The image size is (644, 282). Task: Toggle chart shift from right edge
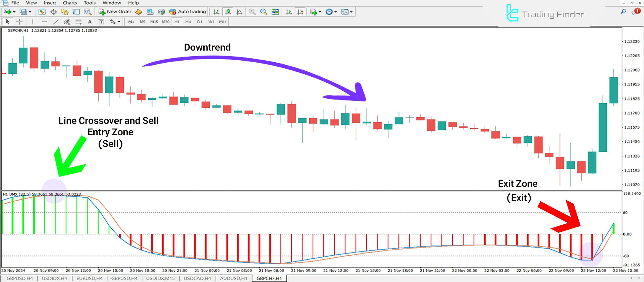click(x=300, y=12)
